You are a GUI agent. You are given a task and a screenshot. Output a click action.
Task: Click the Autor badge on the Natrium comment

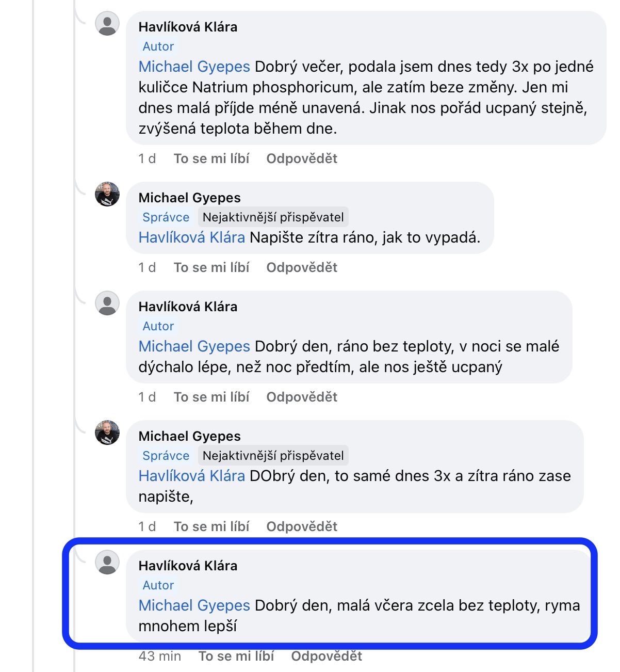(158, 46)
